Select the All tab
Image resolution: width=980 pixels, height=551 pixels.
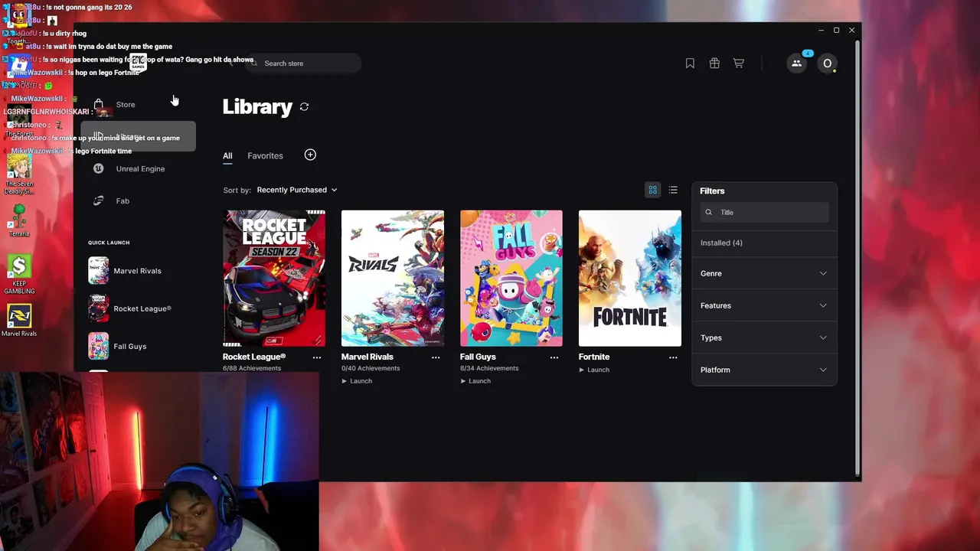(227, 156)
